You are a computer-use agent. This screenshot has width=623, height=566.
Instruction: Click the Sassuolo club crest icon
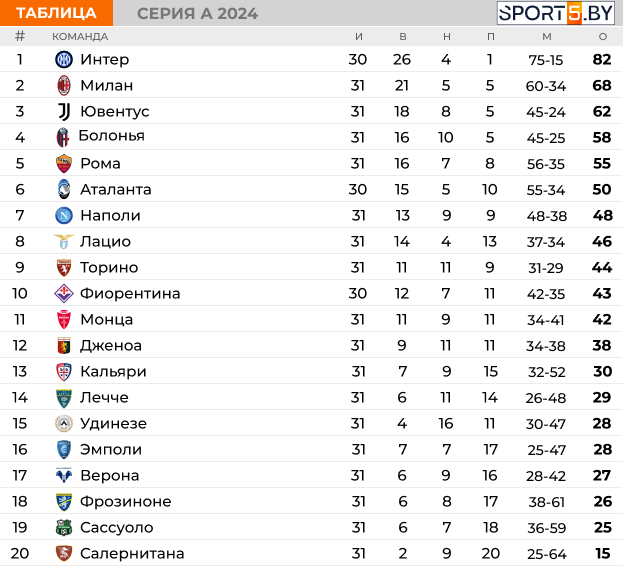click(x=64, y=527)
